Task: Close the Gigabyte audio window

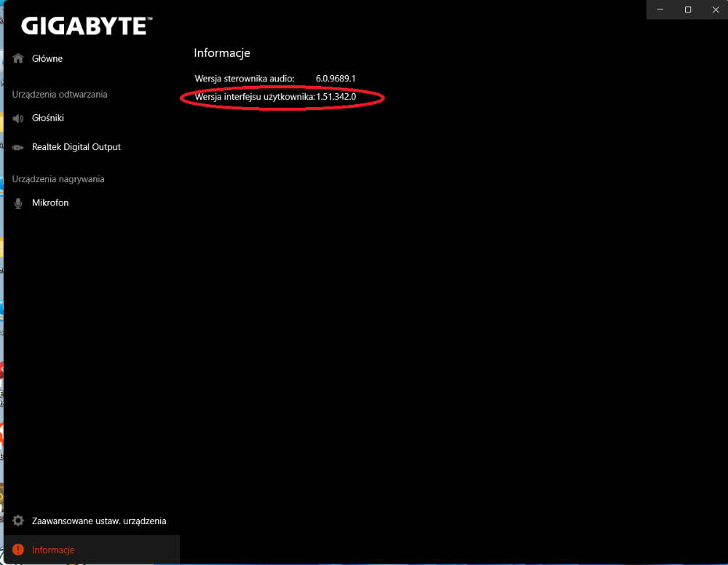Action: [x=714, y=9]
